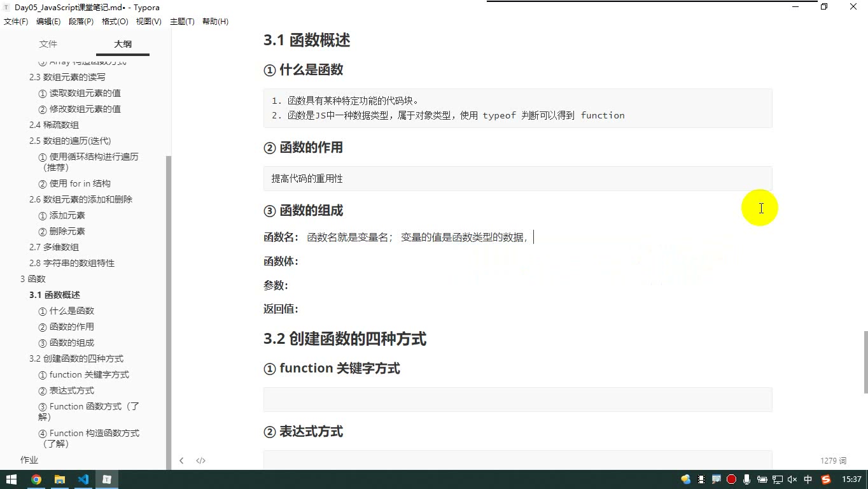Open the 视图(V) menu
Screen dimensions: 868x489
pyautogui.click(x=149, y=22)
